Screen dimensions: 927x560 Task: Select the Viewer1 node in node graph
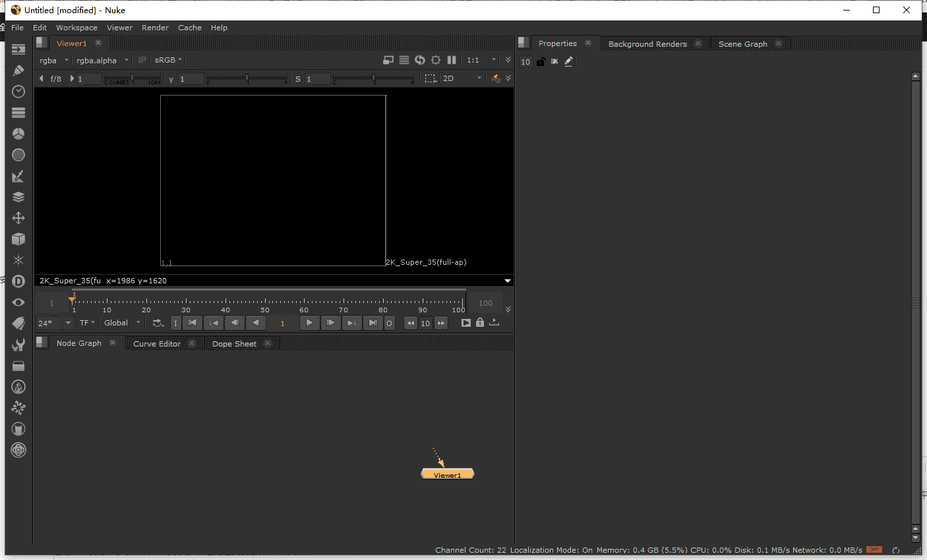coord(447,475)
